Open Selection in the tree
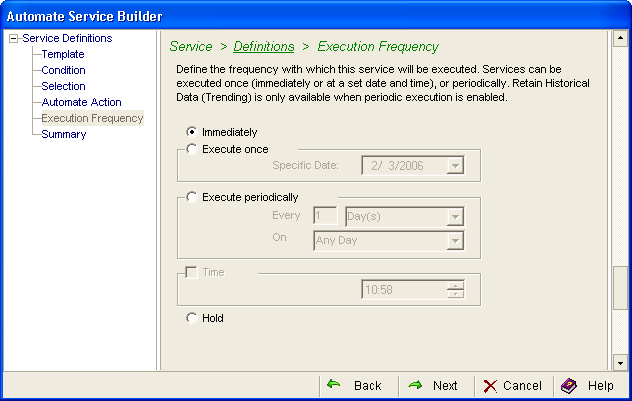 coord(63,86)
